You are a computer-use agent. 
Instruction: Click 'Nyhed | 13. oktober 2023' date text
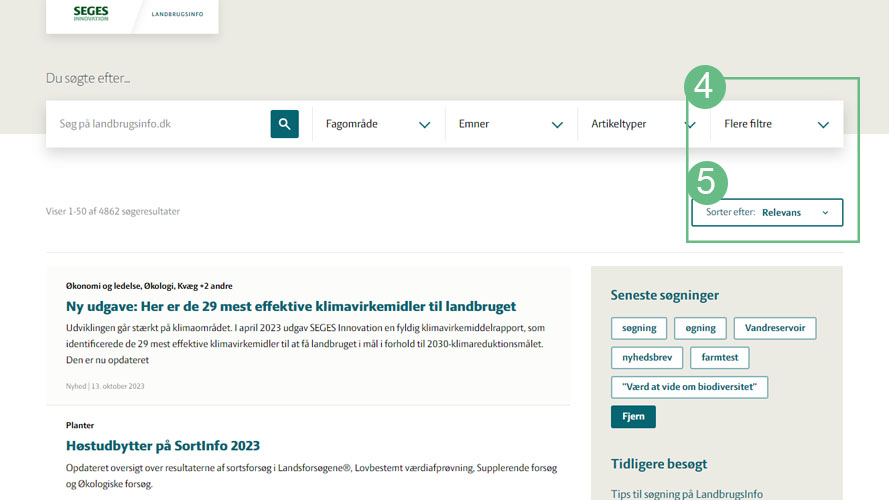(105, 386)
